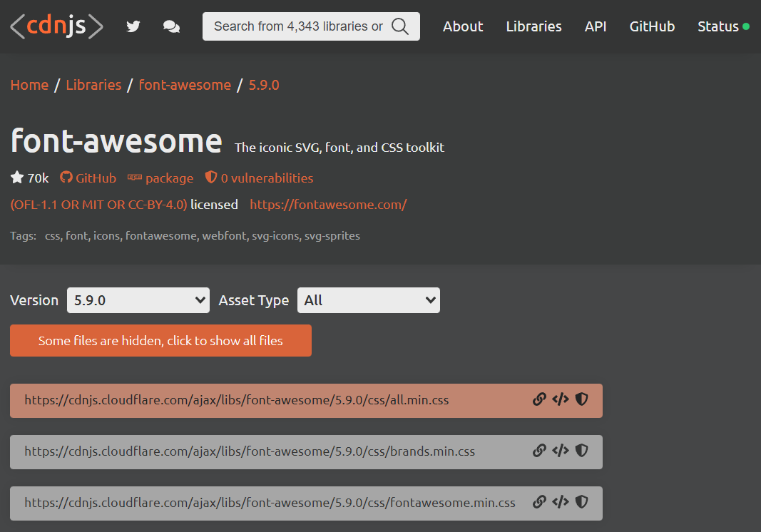Viewport: 761px width, 532px height.
Task: Click the 5.9.0 breadcrumb link
Action: click(x=264, y=85)
